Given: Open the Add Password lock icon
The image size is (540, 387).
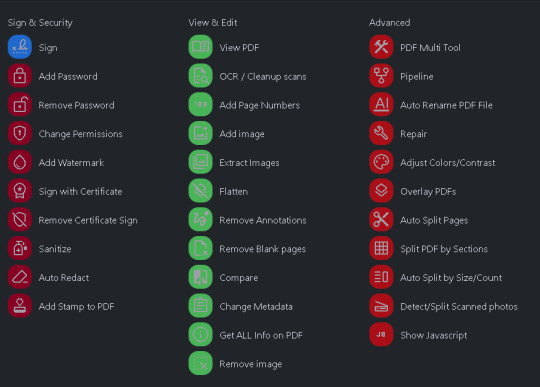Looking at the screenshot, I should (x=20, y=76).
